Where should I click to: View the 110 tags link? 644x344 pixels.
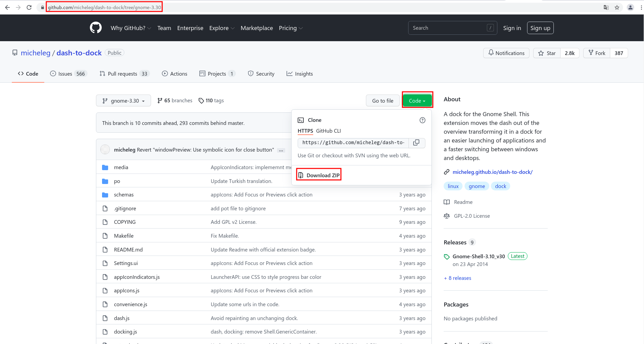pos(211,101)
